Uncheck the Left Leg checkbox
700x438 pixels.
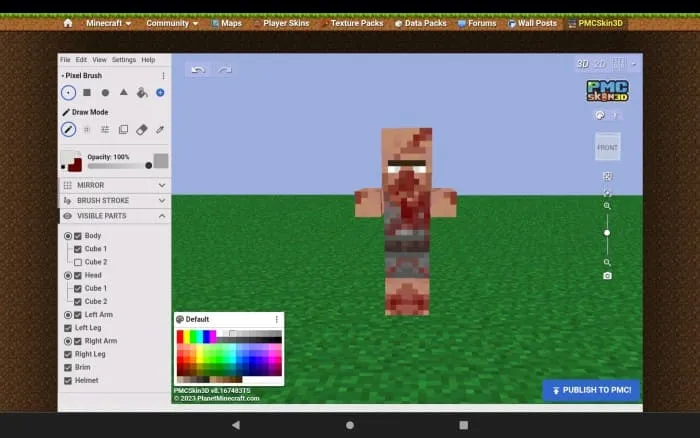coord(68,328)
